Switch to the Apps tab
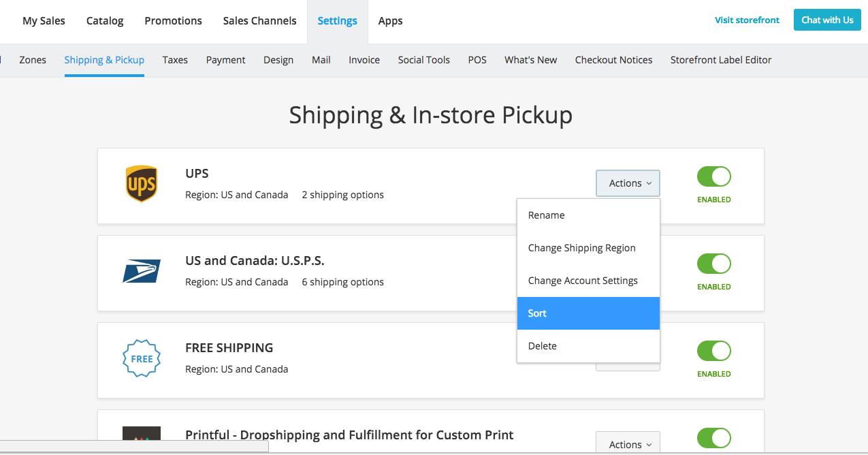868x455 pixels. coord(390,20)
